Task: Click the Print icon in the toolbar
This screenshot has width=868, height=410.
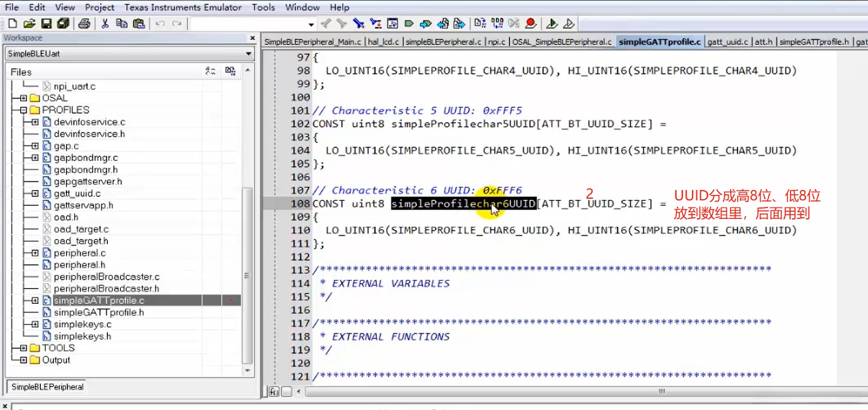Action: (84, 23)
